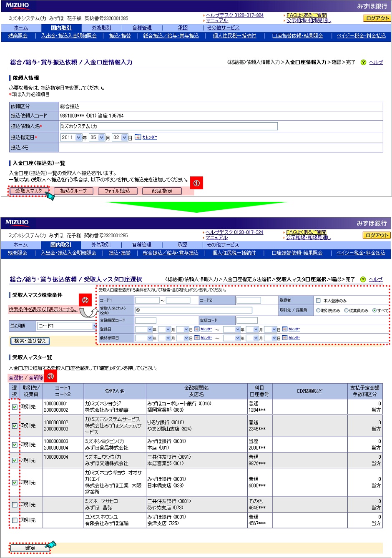Open the 最終参照日 start year dropdown
Viewport: 392px width, 558px height.
tap(144, 338)
